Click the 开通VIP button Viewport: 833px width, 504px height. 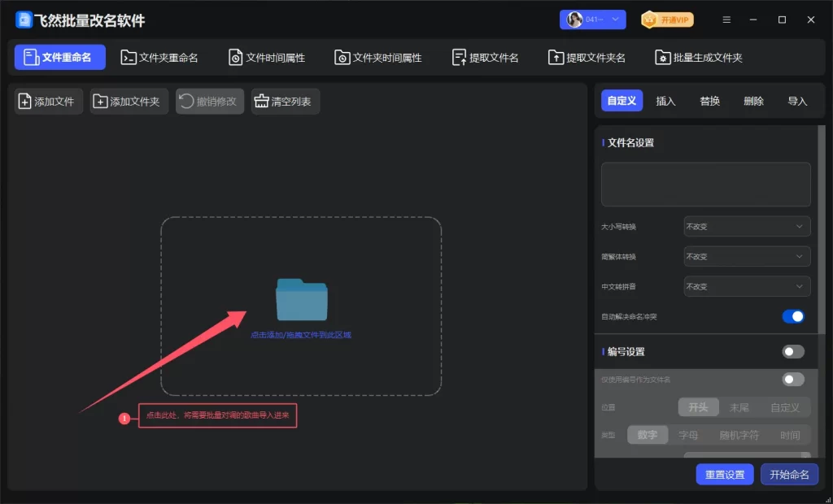coord(667,20)
